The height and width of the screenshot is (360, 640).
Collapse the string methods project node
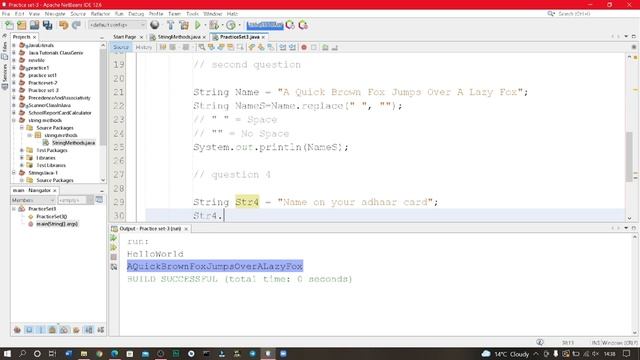(x=14, y=120)
